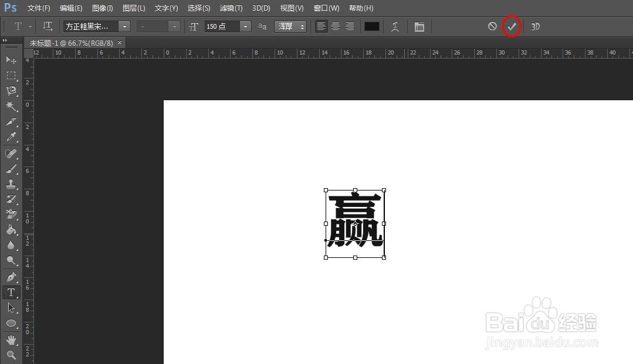Select the Brush tool
The image size is (633, 364).
[x=11, y=169]
